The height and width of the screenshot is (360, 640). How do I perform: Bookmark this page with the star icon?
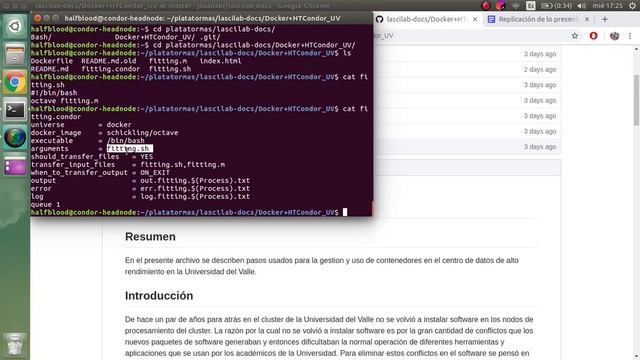[575, 36]
